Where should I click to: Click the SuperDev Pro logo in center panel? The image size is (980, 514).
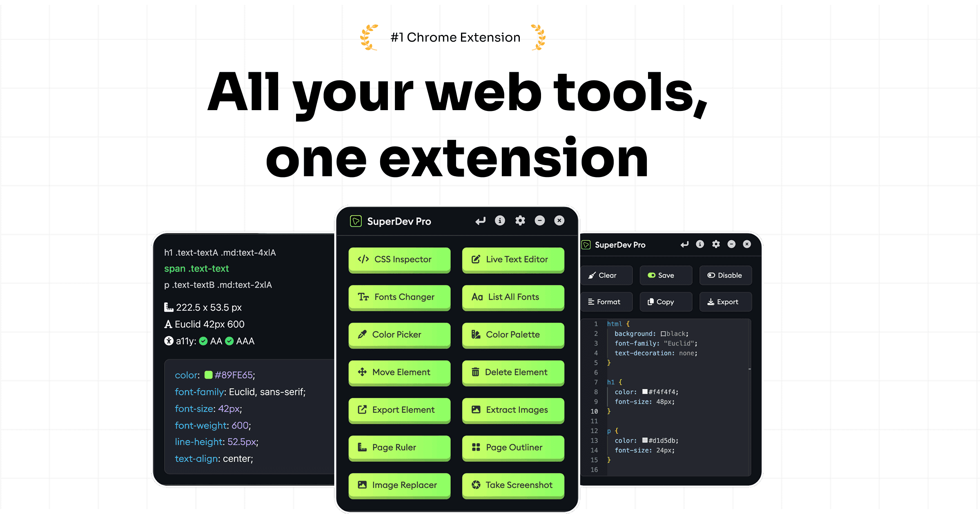click(356, 221)
